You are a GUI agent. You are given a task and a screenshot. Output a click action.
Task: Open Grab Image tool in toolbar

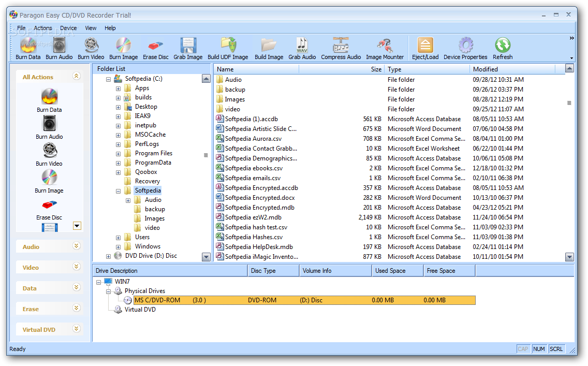coord(188,49)
